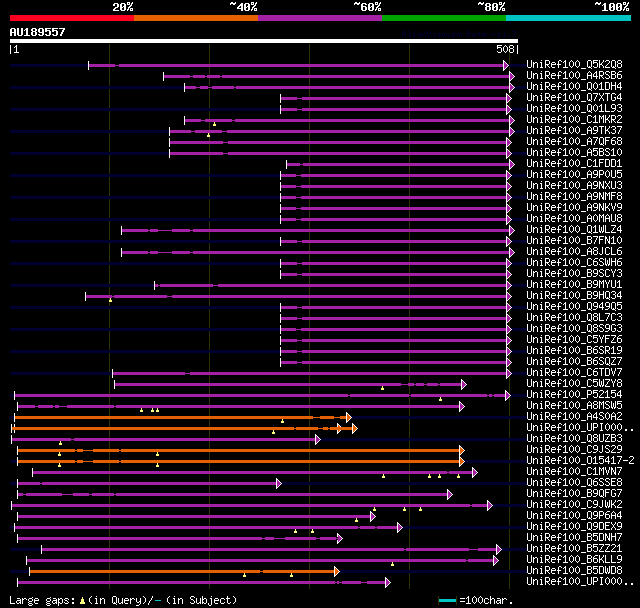Select the UniRef100_B9SCY3 hit name
This screenshot has height=608, width=640.
pyautogui.click(x=574, y=274)
